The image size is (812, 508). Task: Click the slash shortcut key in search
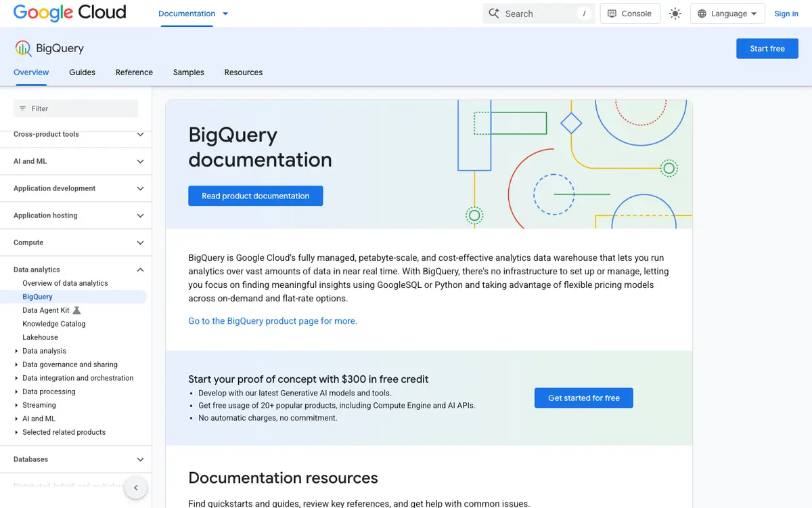click(x=584, y=14)
